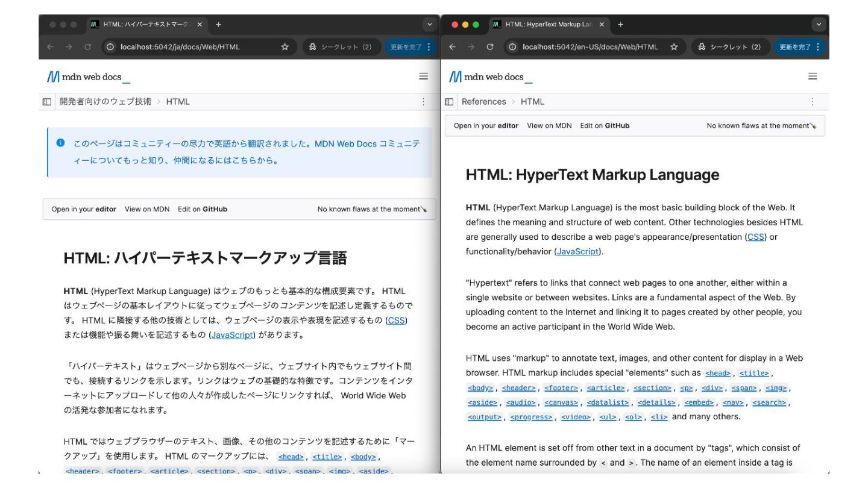Close the HyperText Markup Language tab
The image size is (868, 488).
602,25
